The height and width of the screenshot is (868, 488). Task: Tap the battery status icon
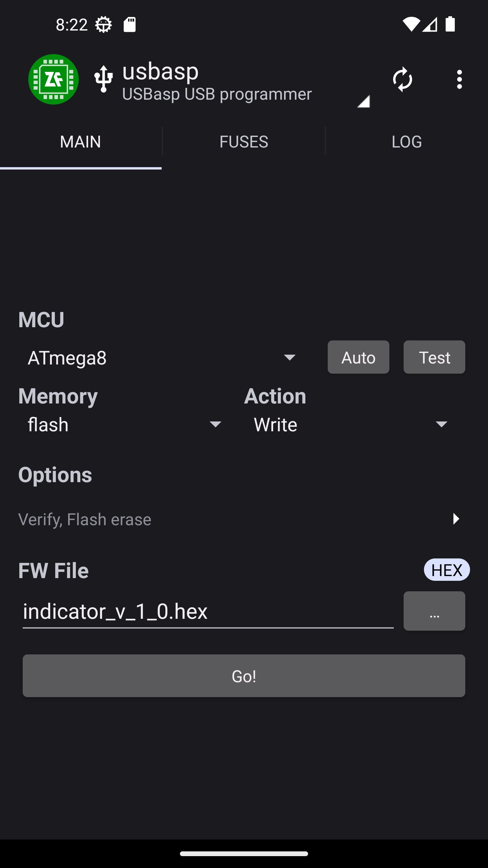[450, 24]
